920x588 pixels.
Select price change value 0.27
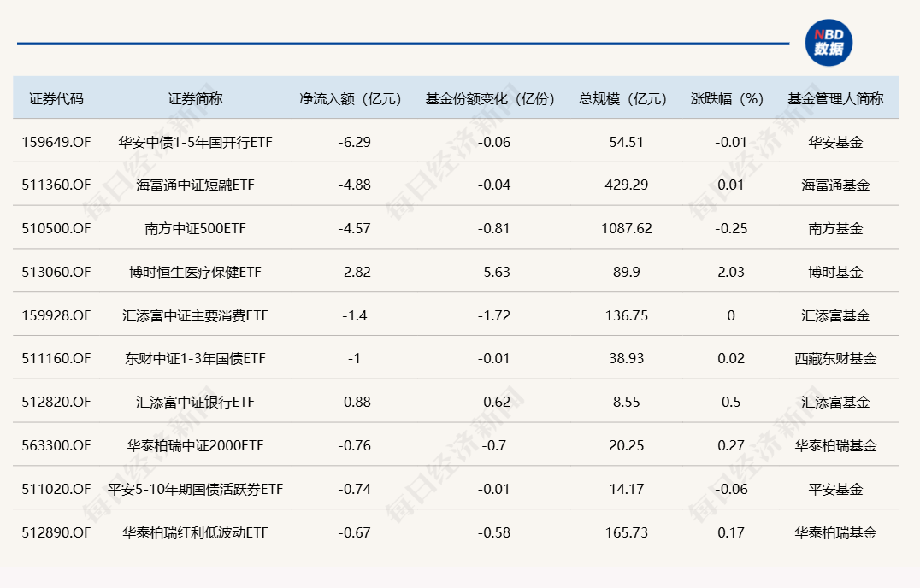[731, 445]
